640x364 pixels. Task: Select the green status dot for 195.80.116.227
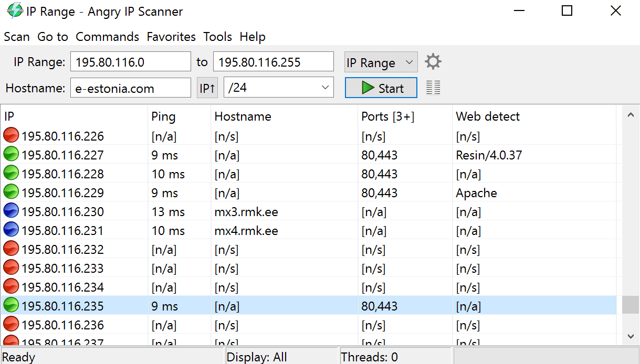coord(11,154)
